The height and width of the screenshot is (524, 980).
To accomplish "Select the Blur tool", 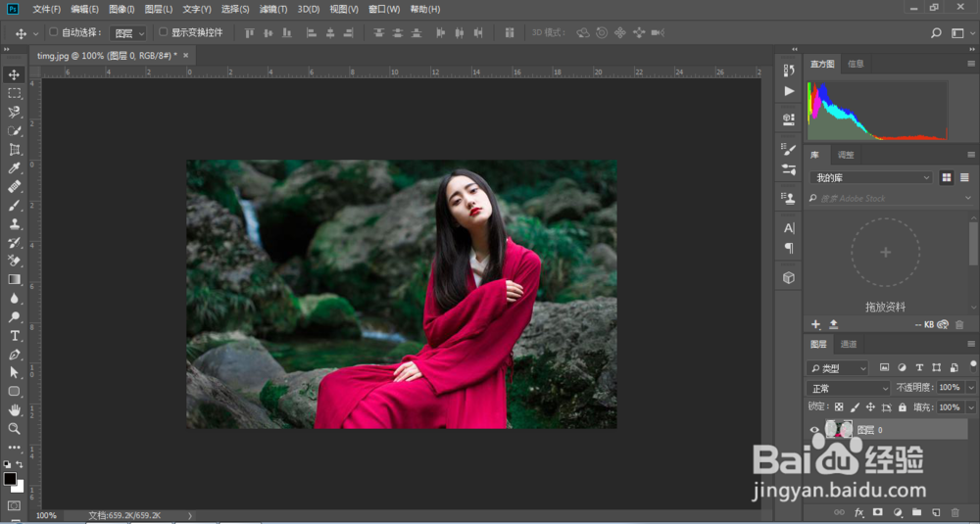I will [x=15, y=299].
